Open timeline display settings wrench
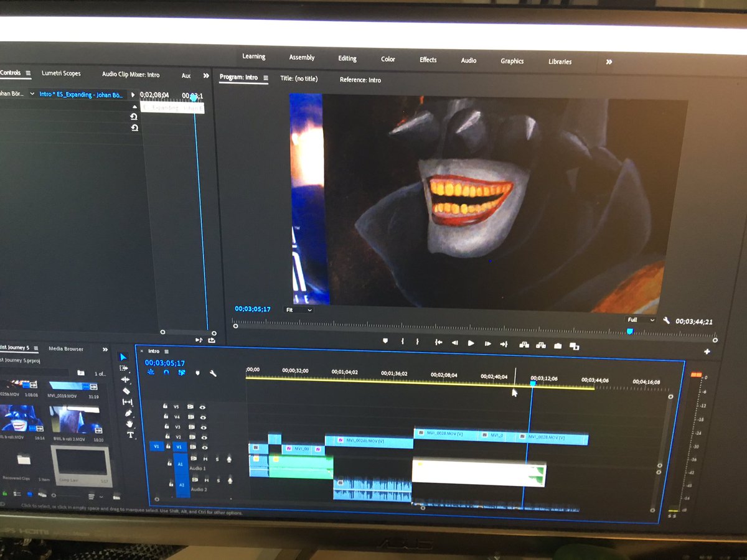Viewport: 747px width, 560px height. point(213,373)
